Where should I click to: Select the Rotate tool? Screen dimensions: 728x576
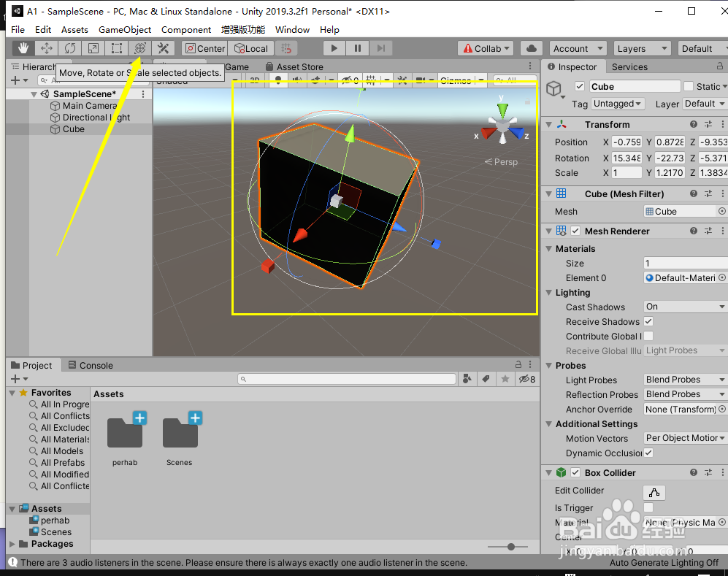tap(70, 48)
